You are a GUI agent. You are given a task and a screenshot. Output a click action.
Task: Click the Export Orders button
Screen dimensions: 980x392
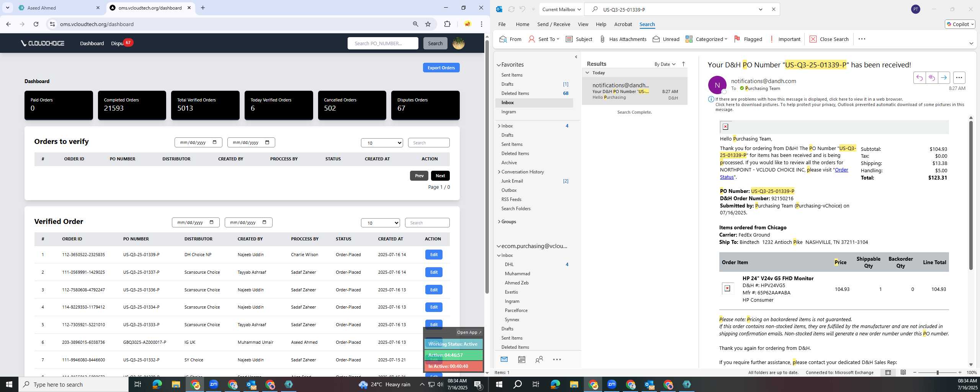coord(441,68)
